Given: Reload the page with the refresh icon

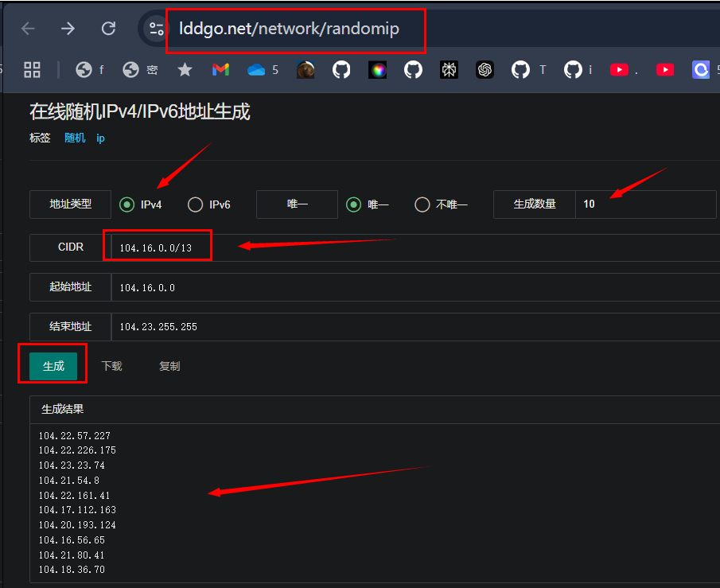Looking at the screenshot, I should pyautogui.click(x=108, y=29).
